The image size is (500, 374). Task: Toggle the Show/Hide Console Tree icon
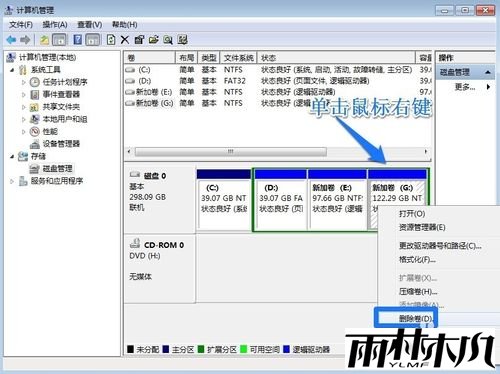(x=60, y=40)
